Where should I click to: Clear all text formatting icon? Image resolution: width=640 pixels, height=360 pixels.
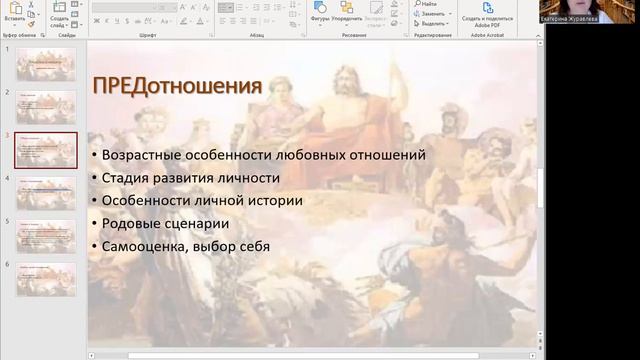[x=206, y=7]
